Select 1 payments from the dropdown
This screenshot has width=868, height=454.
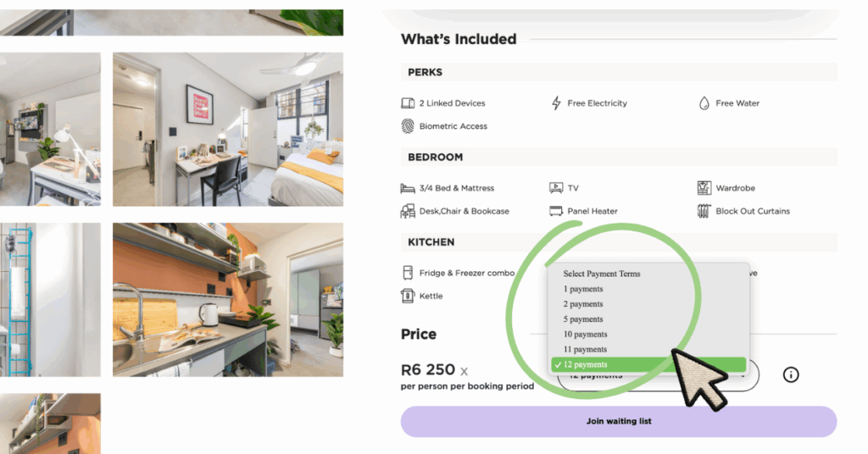pos(583,289)
